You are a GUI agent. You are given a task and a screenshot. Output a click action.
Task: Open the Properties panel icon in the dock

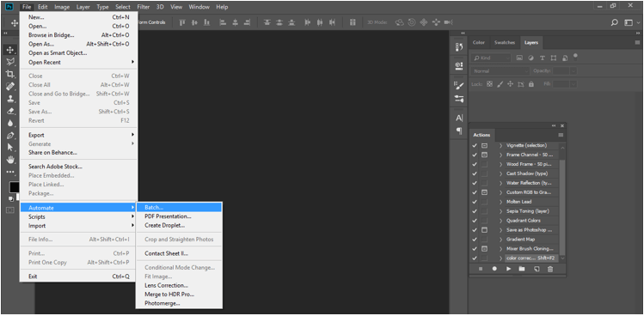pos(459,65)
